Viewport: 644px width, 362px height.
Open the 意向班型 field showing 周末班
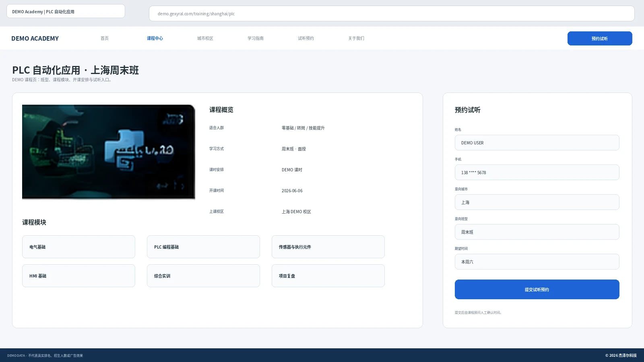click(x=537, y=232)
